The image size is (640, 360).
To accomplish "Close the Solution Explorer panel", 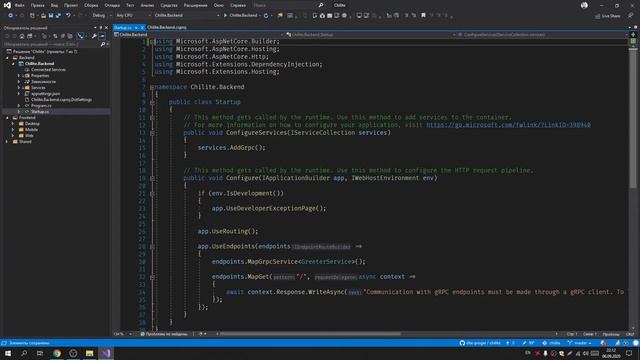I will click(107, 28).
